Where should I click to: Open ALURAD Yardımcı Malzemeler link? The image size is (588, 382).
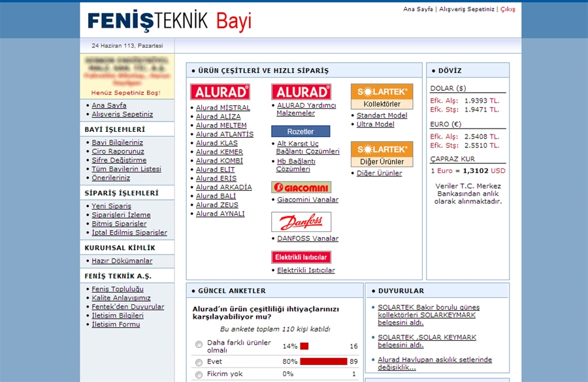306,110
